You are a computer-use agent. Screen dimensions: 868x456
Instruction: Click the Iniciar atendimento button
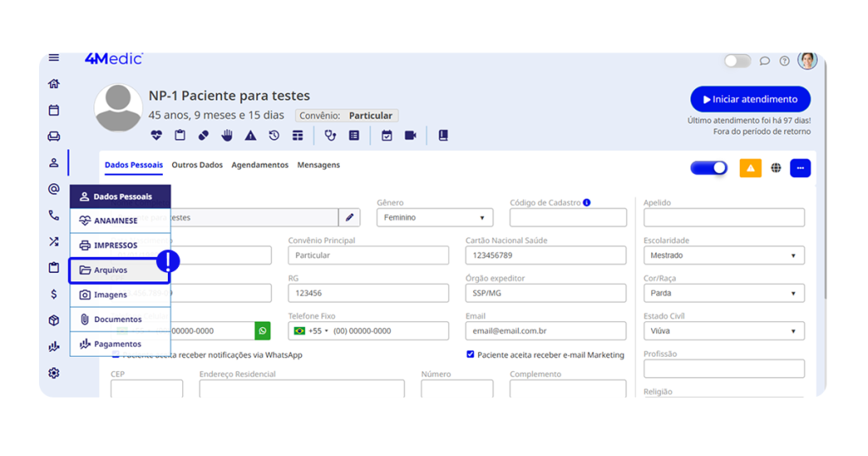tap(749, 99)
